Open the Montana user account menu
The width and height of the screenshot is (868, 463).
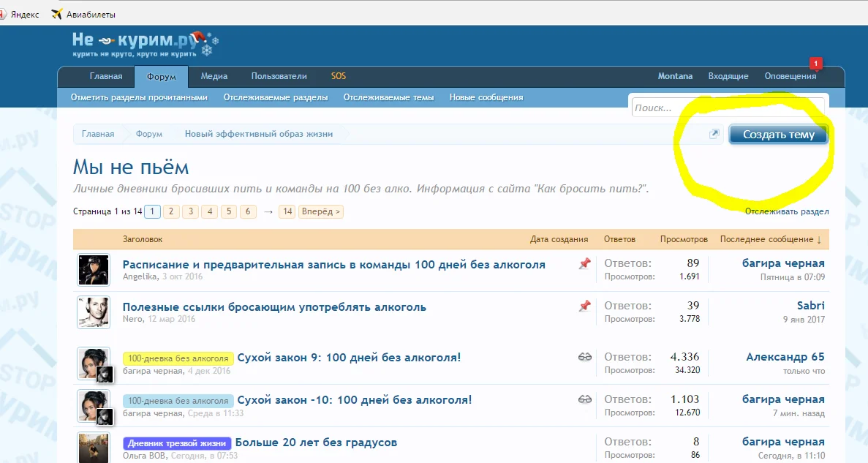pos(675,76)
